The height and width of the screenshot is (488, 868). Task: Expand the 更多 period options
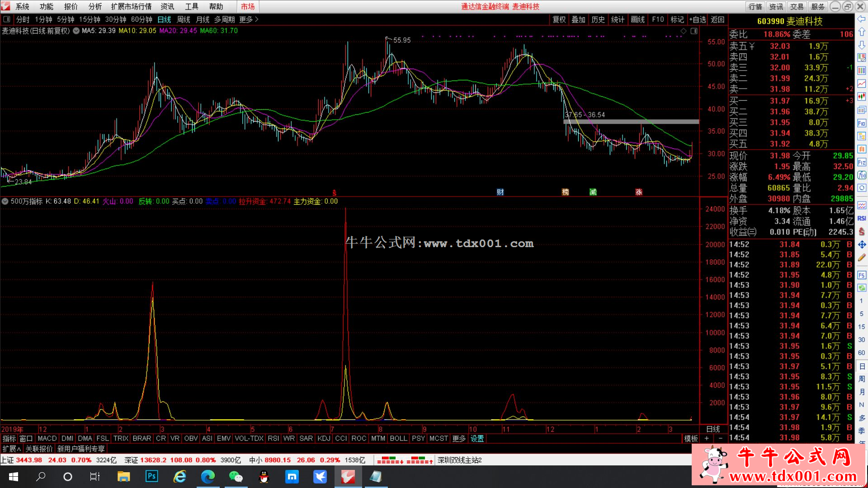pos(249,19)
